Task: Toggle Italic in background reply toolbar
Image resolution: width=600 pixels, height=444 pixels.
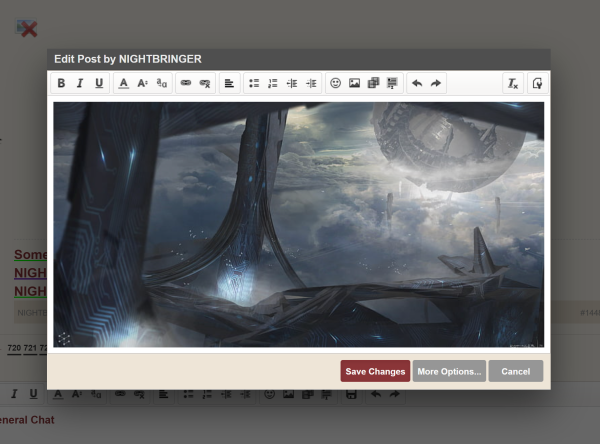Action: pyautogui.click(x=14, y=394)
